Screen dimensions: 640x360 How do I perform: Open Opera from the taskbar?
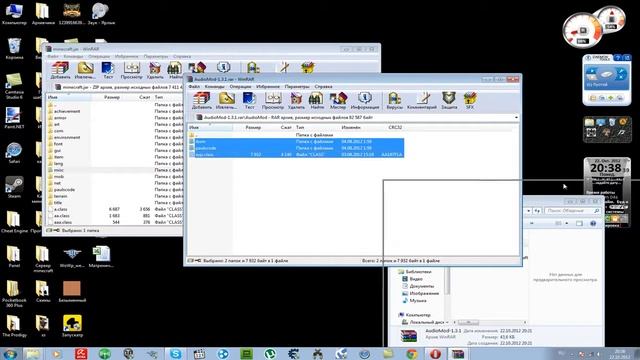click(435, 354)
